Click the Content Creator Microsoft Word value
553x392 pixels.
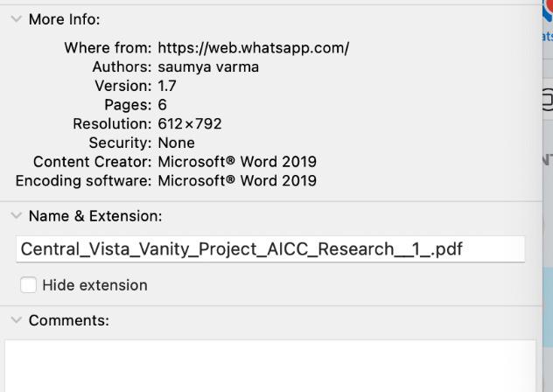[x=237, y=162]
